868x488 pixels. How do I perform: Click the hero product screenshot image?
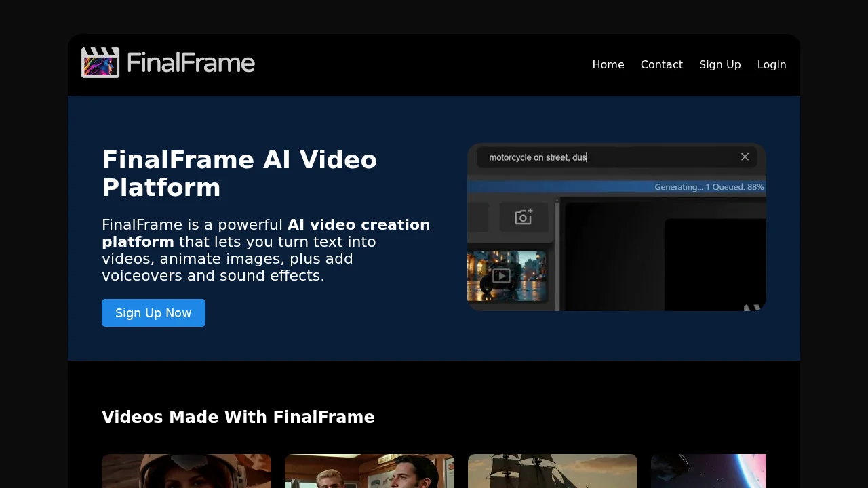coord(616,226)
